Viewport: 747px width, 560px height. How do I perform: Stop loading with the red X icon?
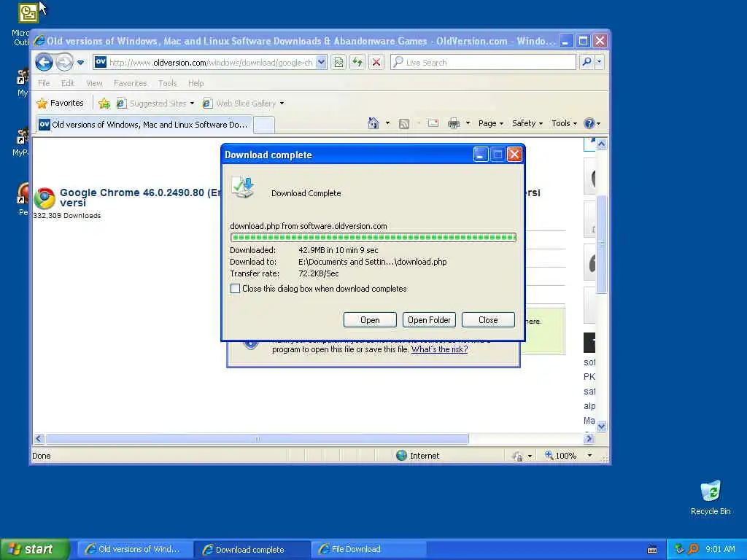coord(376,63)
